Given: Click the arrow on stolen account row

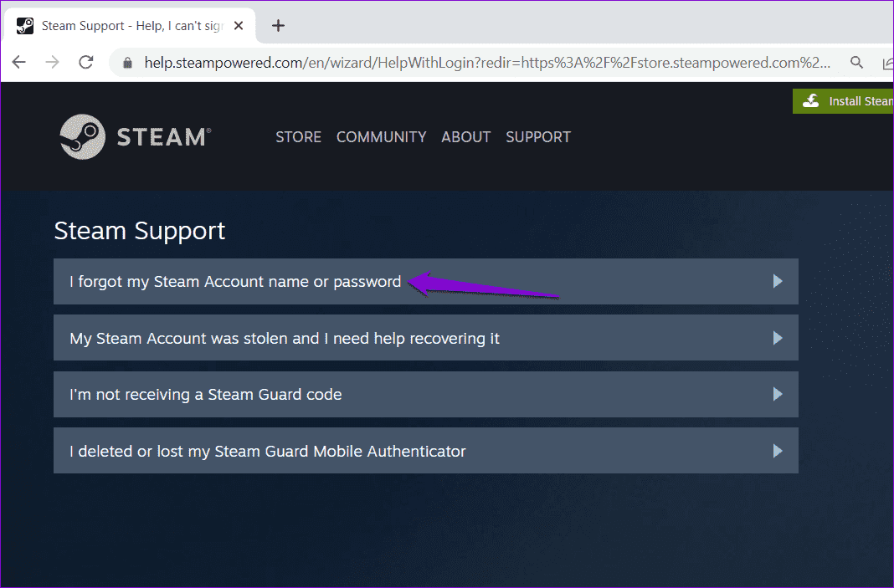Looking at the screenshot, I should (x=778, y=338).
